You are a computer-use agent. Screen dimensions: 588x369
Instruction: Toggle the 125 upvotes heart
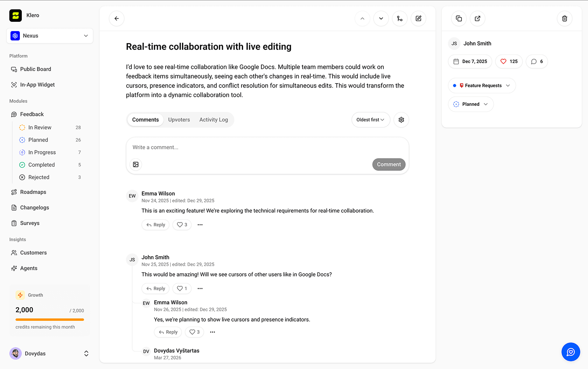[509, 61]
